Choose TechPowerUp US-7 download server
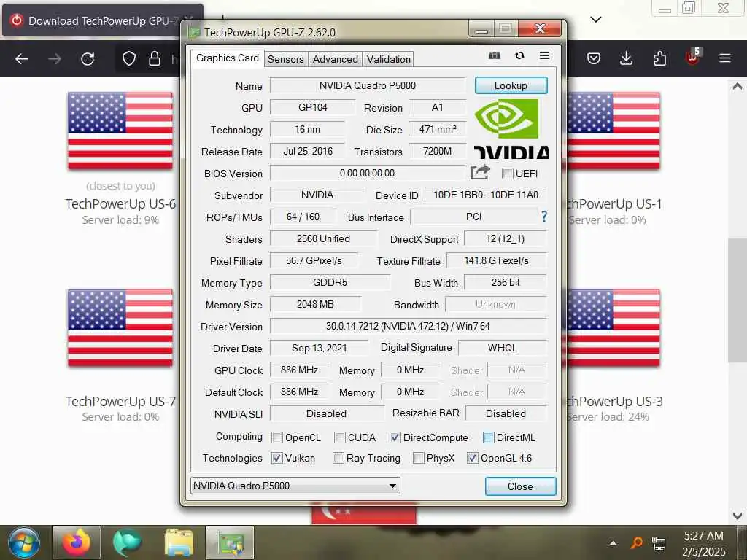The image size is (747, 560). pos(120,402)
